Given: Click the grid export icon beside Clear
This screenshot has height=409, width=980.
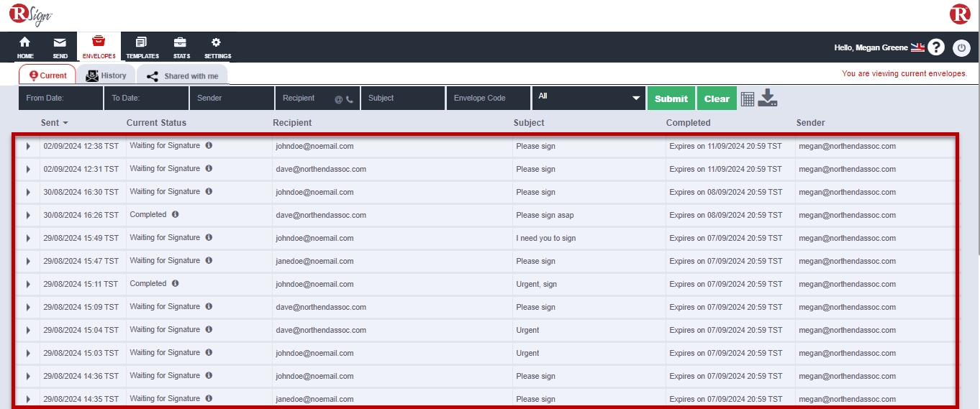Looking at the screenshot, I should (748, 99).
